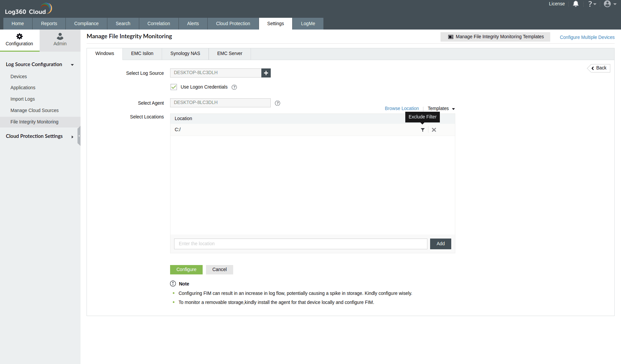Select the Settings tab
Screen dimensions: 621x364
pyautogui.click(x=275, y=23)
